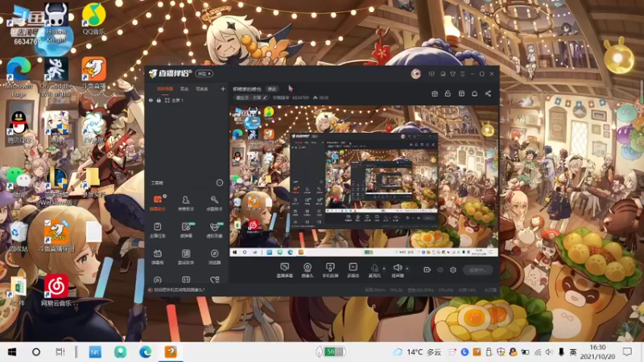Click room number 6634769

click(x=300, y=97)
